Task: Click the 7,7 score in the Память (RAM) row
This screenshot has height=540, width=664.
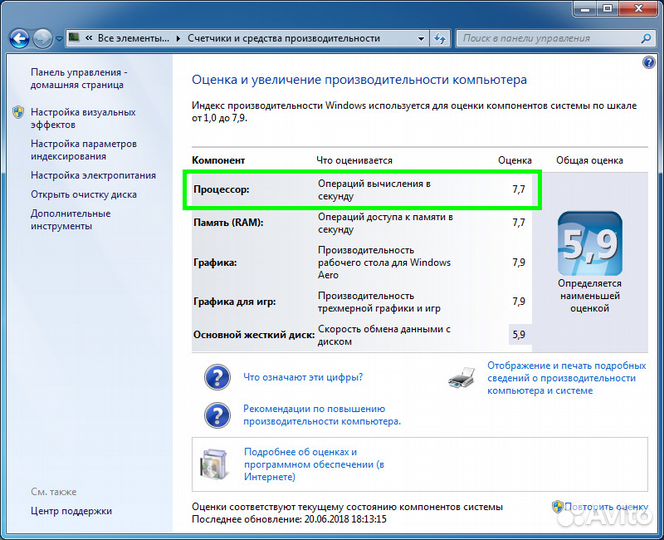Action: pyautogui.click(x=519, y=222)
